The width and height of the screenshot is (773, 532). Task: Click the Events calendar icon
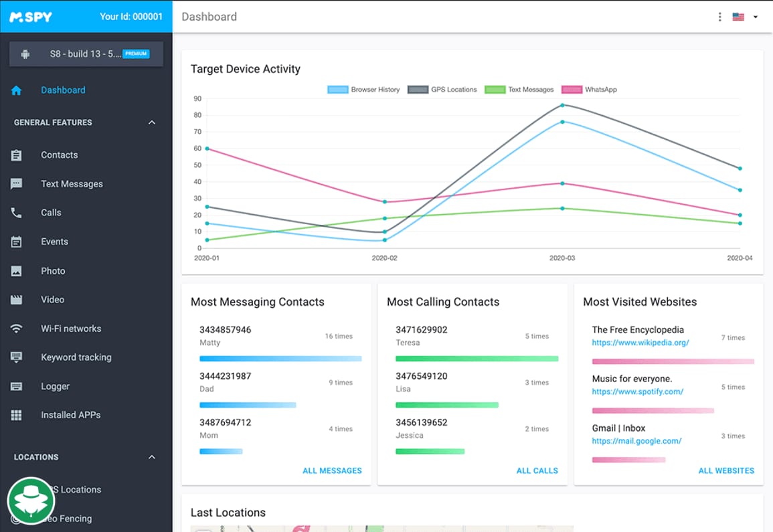tap(17, 242)
